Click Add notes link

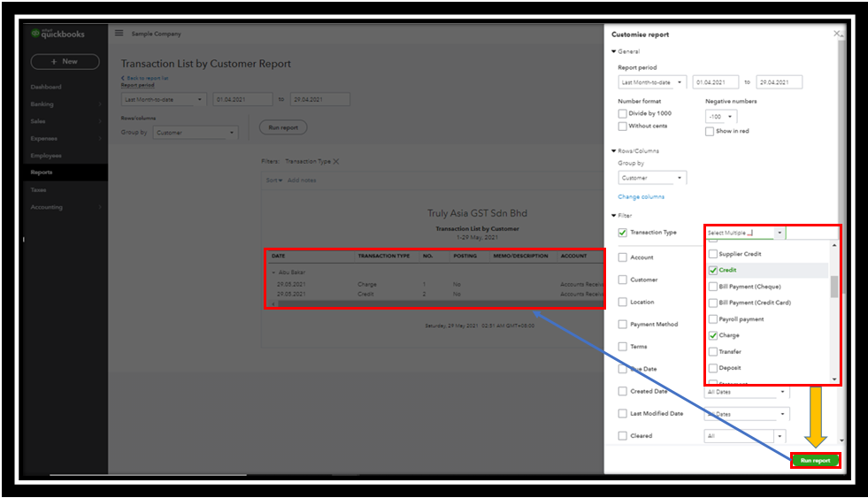302,180
